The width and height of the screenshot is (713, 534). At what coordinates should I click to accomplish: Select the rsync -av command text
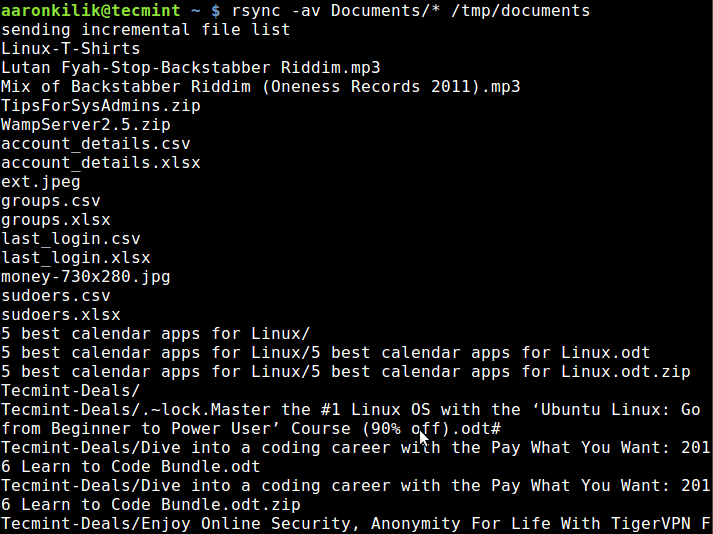coord(276,10)
